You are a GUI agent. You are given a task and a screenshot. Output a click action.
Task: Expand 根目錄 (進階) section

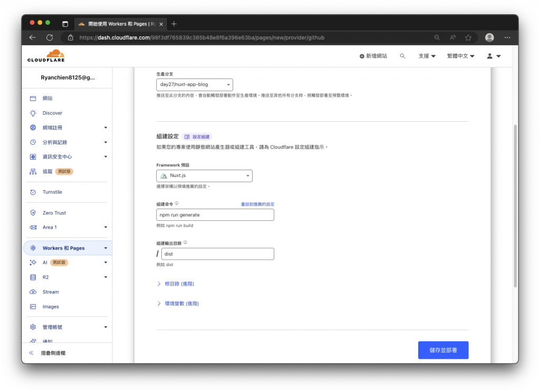pyautogui.click(x=176, y=284)
